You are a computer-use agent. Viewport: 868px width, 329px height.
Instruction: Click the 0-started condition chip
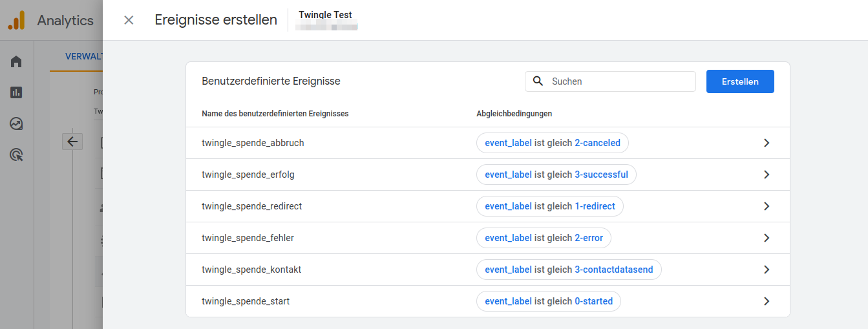549,301
